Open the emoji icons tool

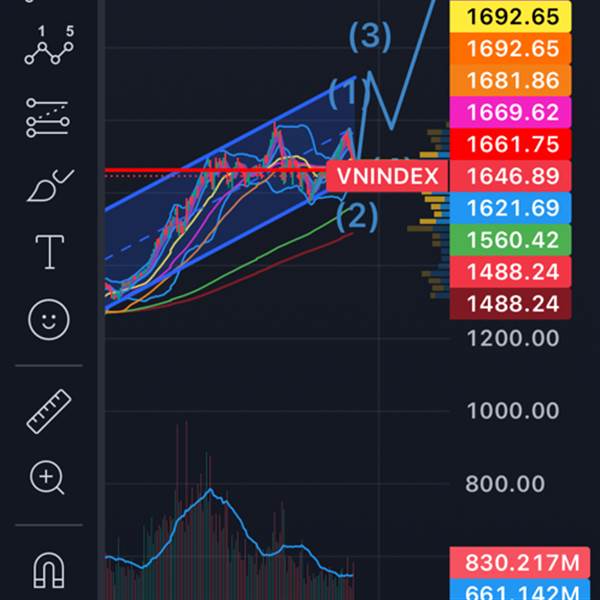click(x=49, y=320)
